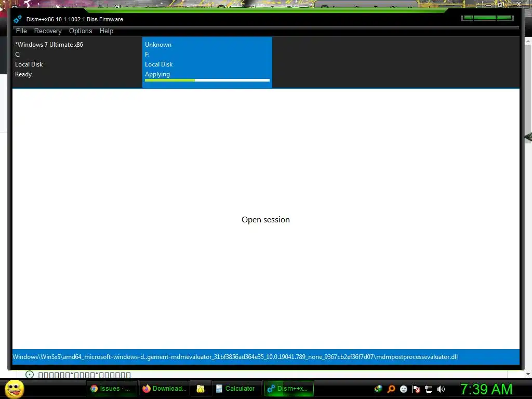Viewport: 532px width, 399px height.
Task: Click the Dism++ taskbar button
Action: tap(288, 389)
